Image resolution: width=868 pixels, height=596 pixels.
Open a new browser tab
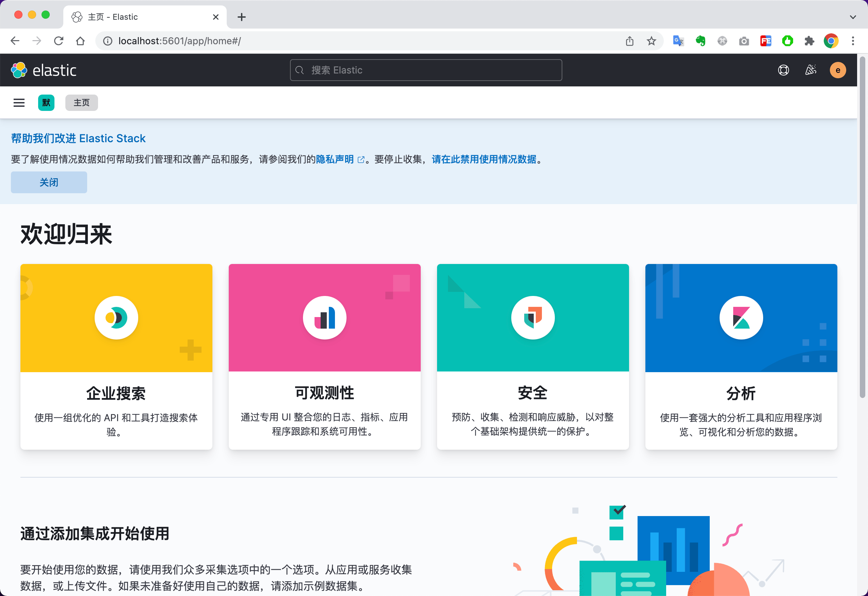pos(241,17)
